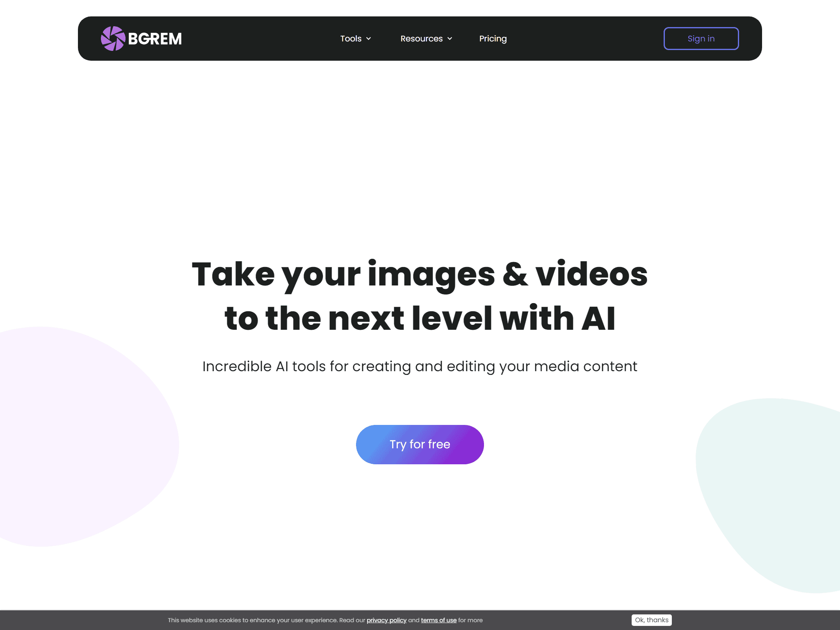Open the terms of use link
The width and height of the screenshot is (840, 630).
(438, 620)
